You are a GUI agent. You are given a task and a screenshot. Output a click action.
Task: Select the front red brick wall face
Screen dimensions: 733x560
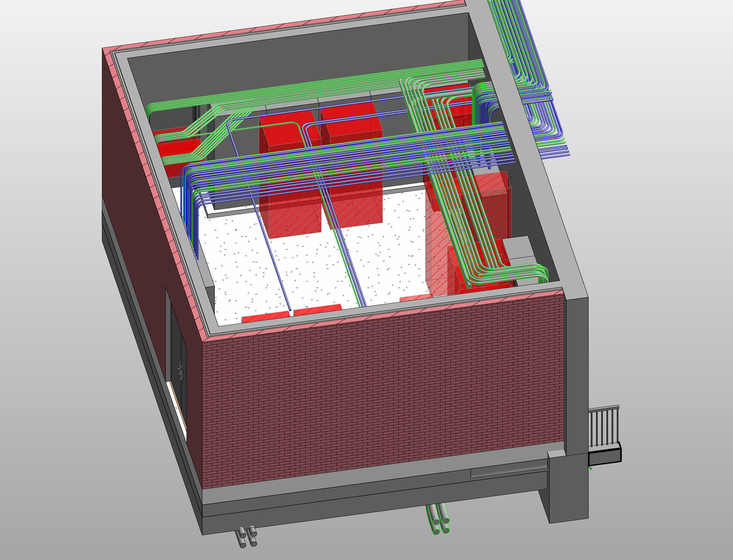coord(380,394)
